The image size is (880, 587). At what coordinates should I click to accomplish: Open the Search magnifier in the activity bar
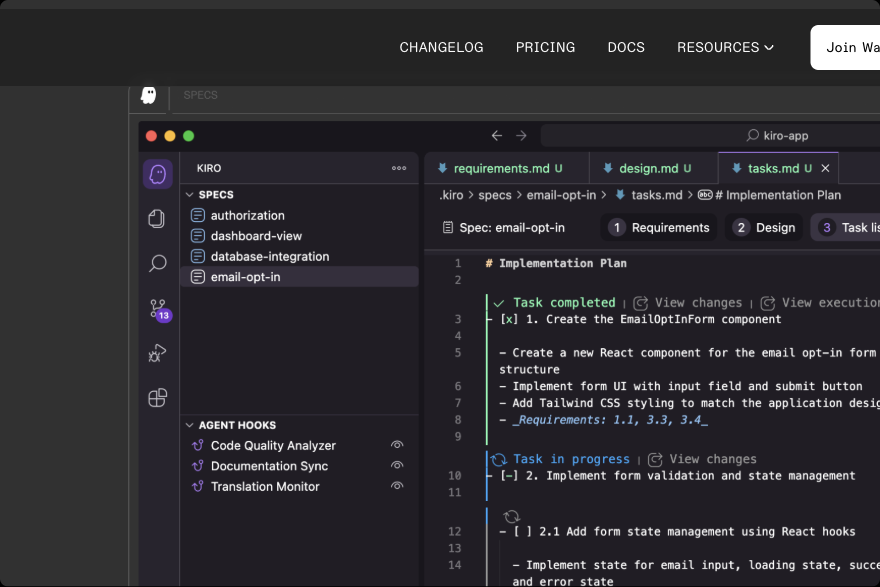pyautogui.click(x=158, y=263)
